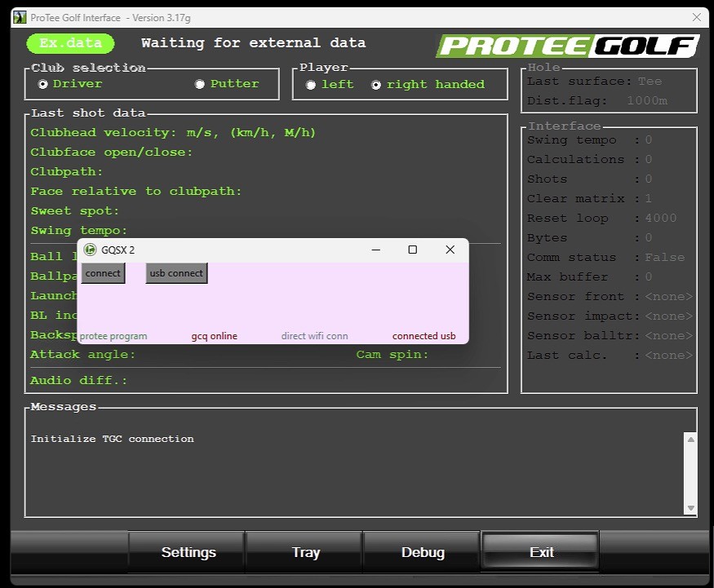Image resolution: width=714 pixels, height=588 pixels.
Task: Click the 'Last calc.' <none> value
Action: click(668, 355)
